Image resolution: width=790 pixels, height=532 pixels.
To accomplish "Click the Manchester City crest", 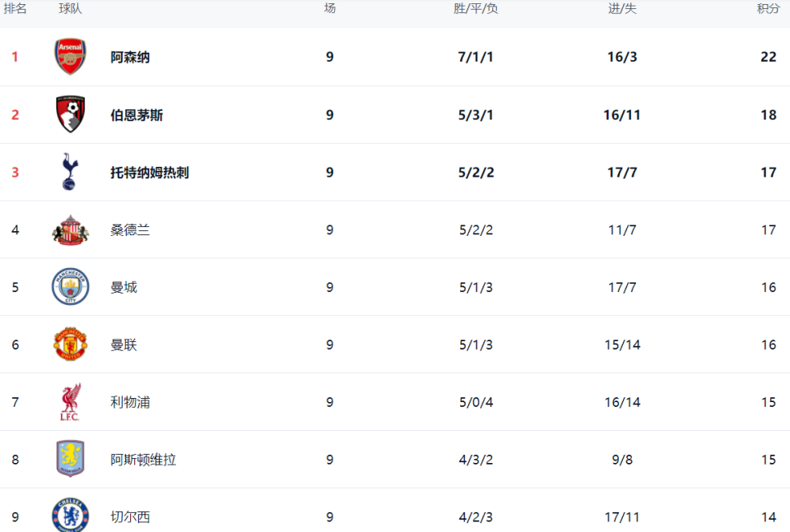I will (70, 287).
